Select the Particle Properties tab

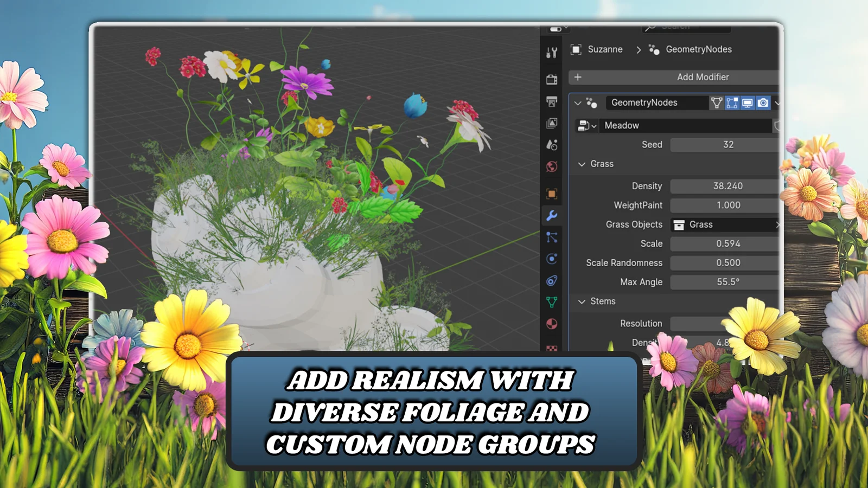click(552, 237)
